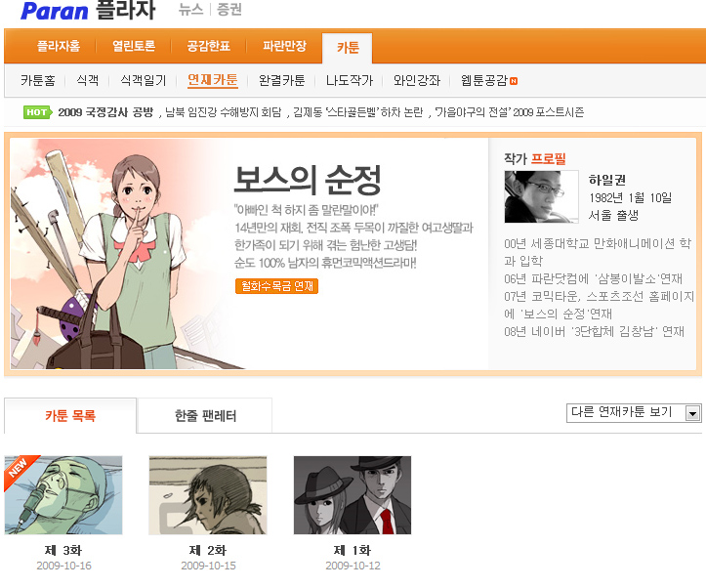Click the date 2009-10-16
Viewport: 706px width, 588px height.
pos(63,566)
